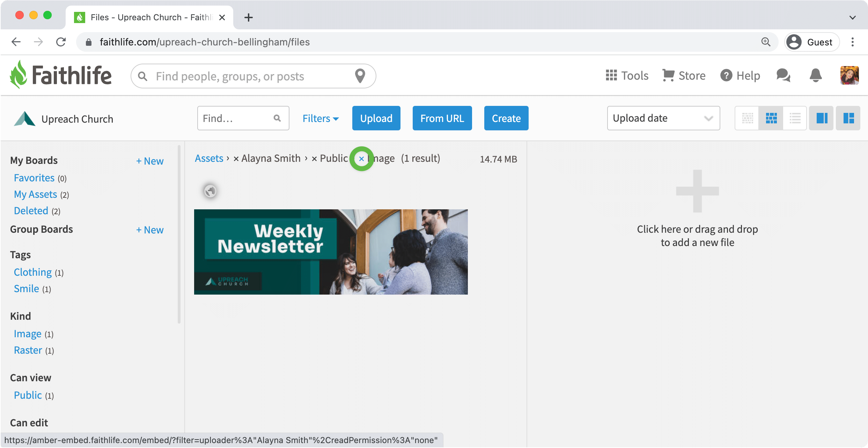Screen dimensions: 868x448
Task: Open the notifications bell
Action: click(x=816, y=75)
